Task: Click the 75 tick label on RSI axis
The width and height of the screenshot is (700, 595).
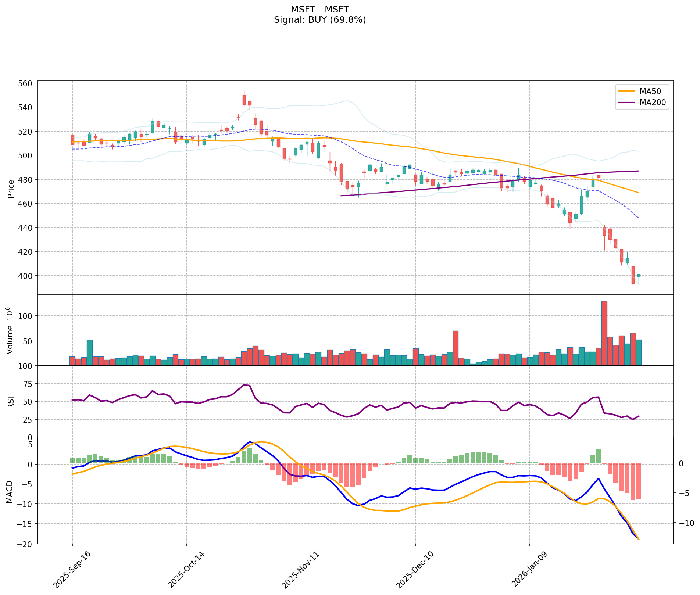Action: point(28,384)
